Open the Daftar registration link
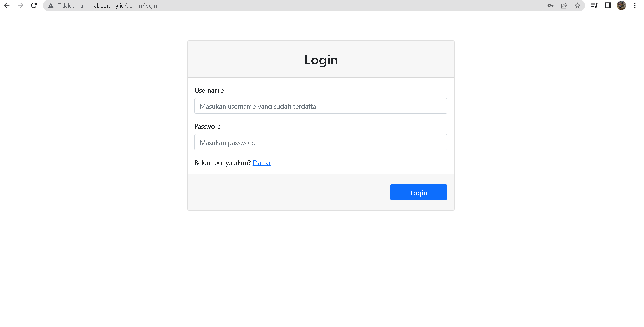This screenshot has height=327, width=644. point(262,163)
